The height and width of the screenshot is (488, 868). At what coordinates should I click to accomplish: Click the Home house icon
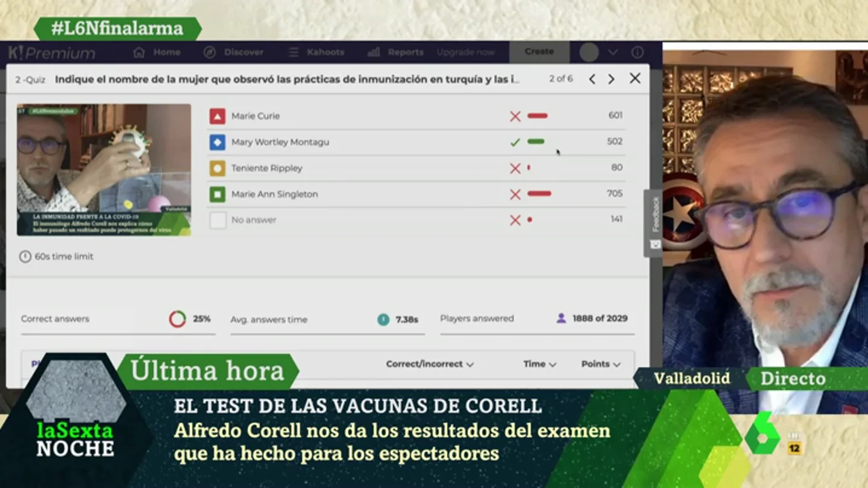pyautogui.click(x=139, y=52)
